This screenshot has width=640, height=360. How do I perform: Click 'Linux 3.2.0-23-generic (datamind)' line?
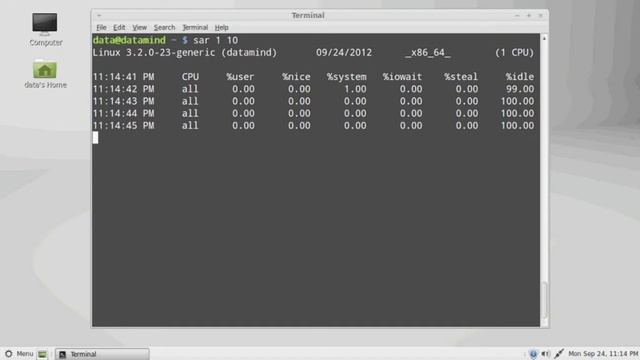[x=185, y=53]
